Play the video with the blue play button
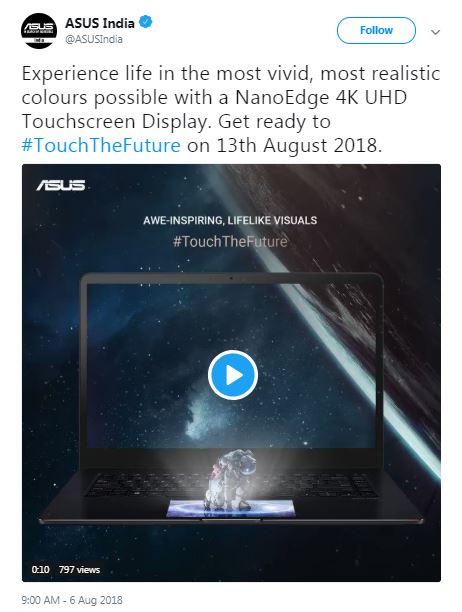The height and width of the screenshot is (612, 462). click(233, 375)
